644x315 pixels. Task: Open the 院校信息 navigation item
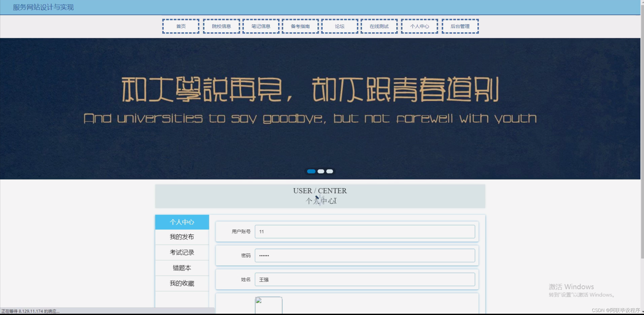coord(221,26)
